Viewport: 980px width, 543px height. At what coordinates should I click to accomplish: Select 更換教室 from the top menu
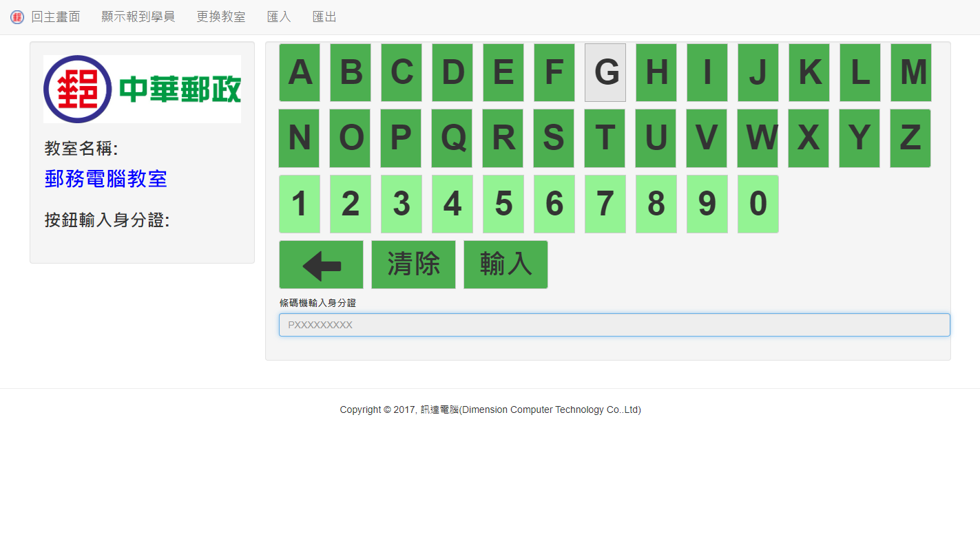[221, 17]
